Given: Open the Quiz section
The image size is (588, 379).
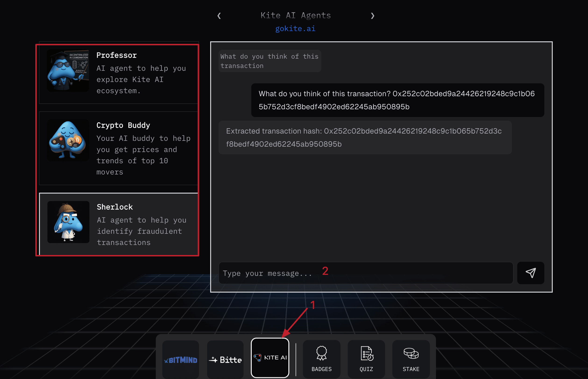Looking at the screenshot, I should click(366, 359).
